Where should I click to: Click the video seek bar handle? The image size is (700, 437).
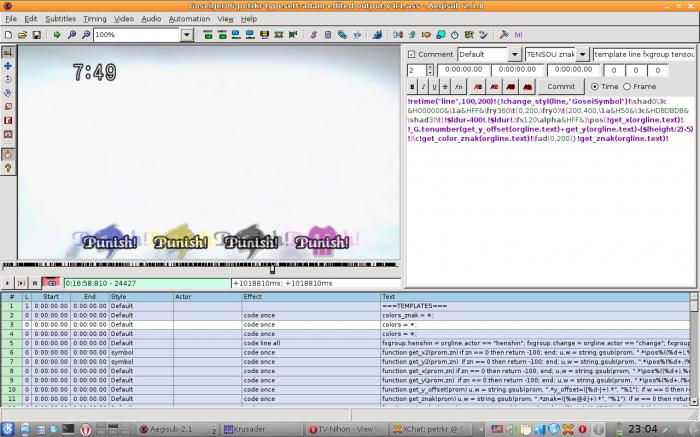(272, 268)
